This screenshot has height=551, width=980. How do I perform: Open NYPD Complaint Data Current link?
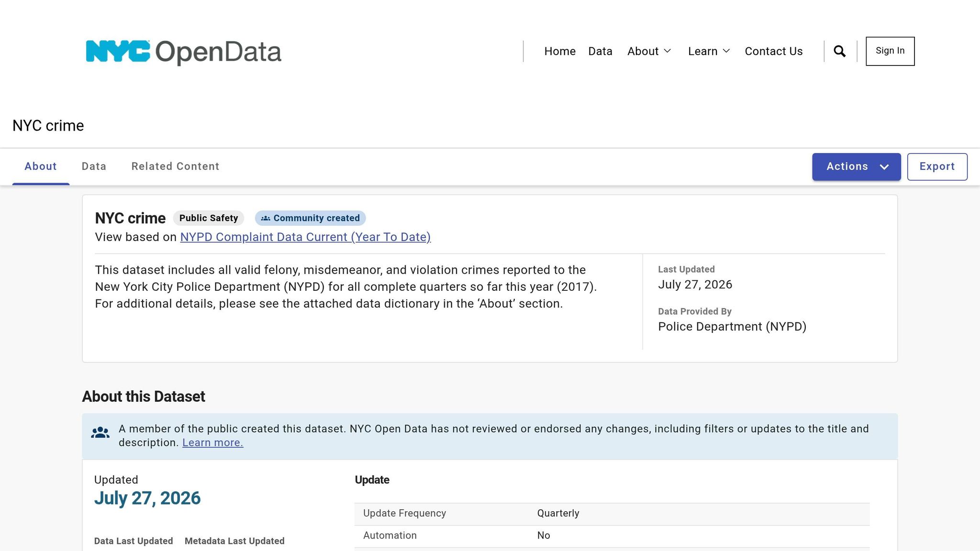pyautogui.click(x=305, y=237)
